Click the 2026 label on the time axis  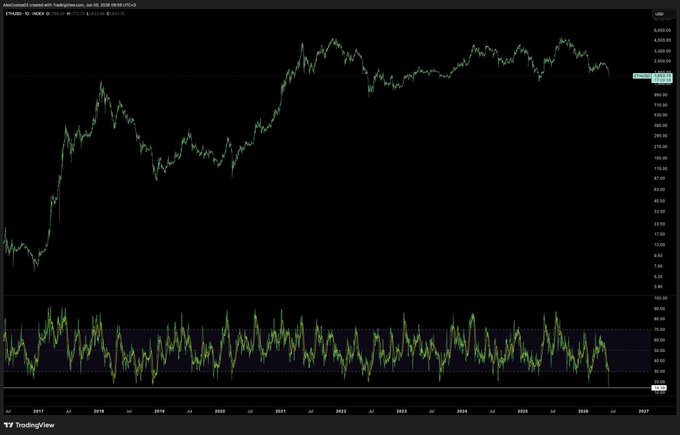click(583, 411)
